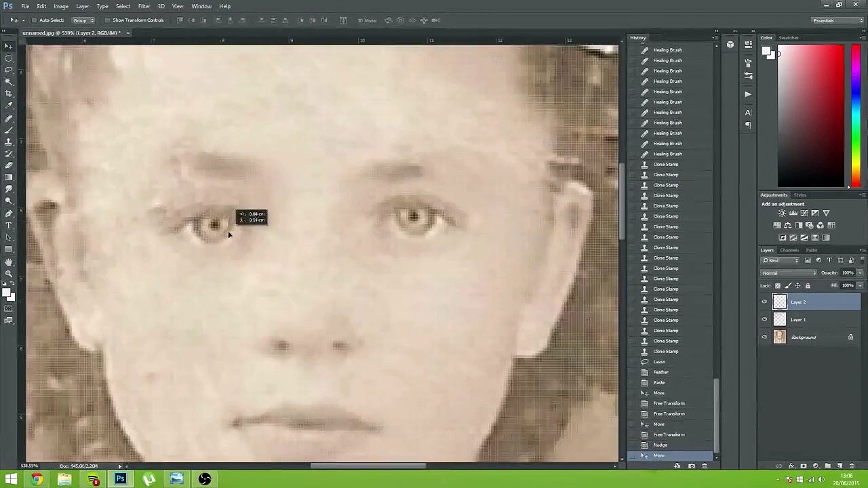Screen dimensions: 868x488
Task: Select the Lasso tool
Action: [9, 70]
